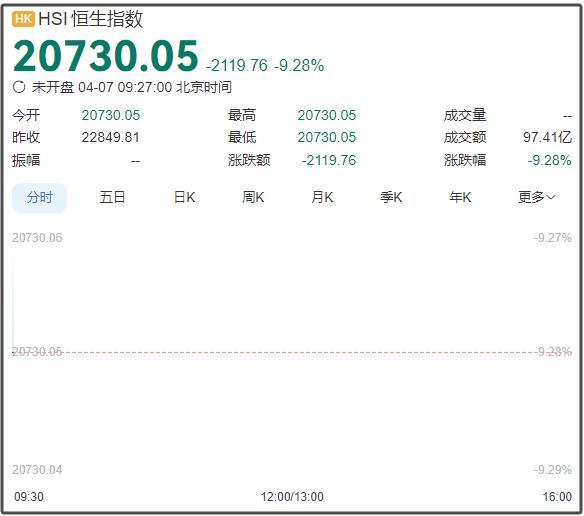Click the -2119.76 change beside main price

coord(237,66)
